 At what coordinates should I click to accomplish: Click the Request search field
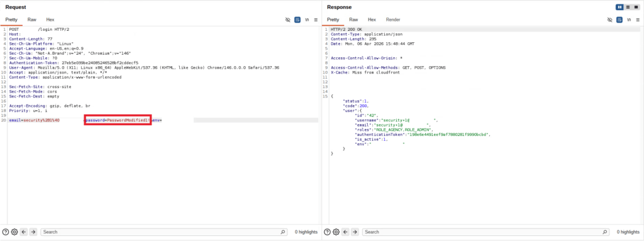164,232
